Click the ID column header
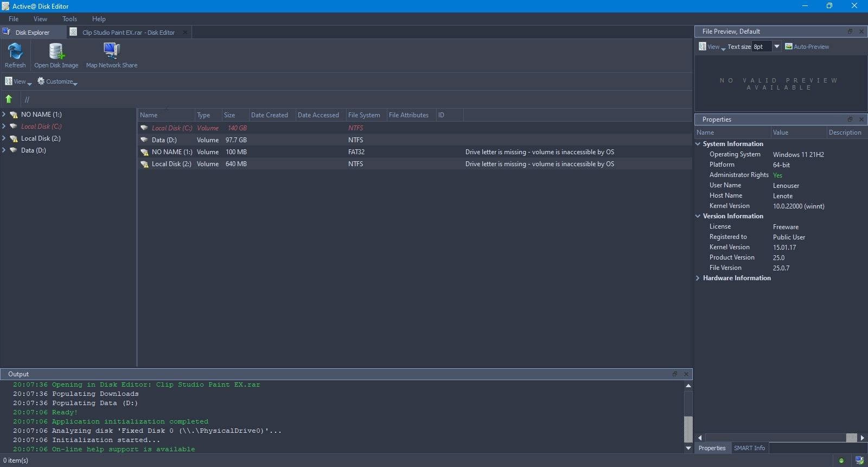The image size is (868, 467). tap(449, 115)
